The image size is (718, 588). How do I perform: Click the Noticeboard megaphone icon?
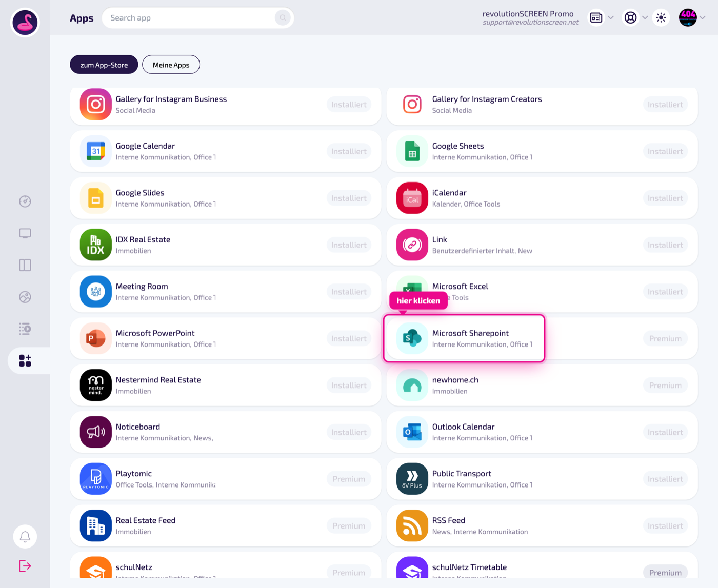96,432
